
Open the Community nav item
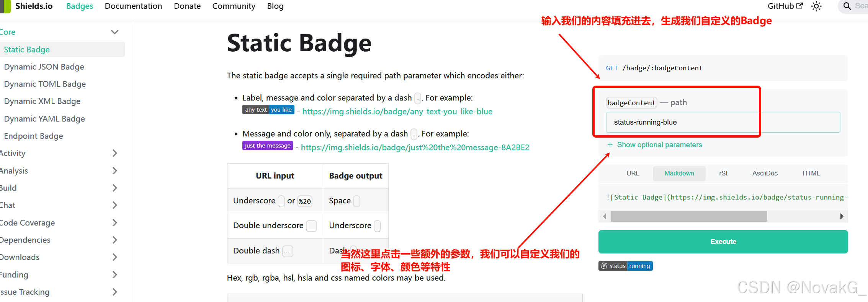234,6
